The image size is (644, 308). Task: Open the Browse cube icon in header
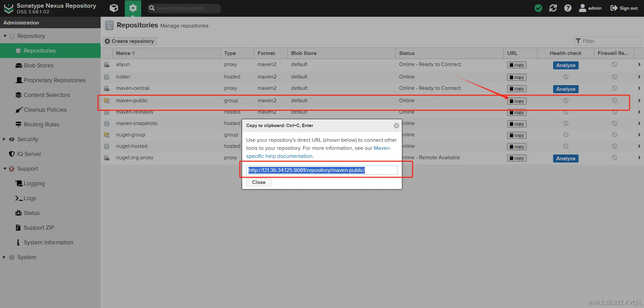pyautogui.click(x=114, y=8)
